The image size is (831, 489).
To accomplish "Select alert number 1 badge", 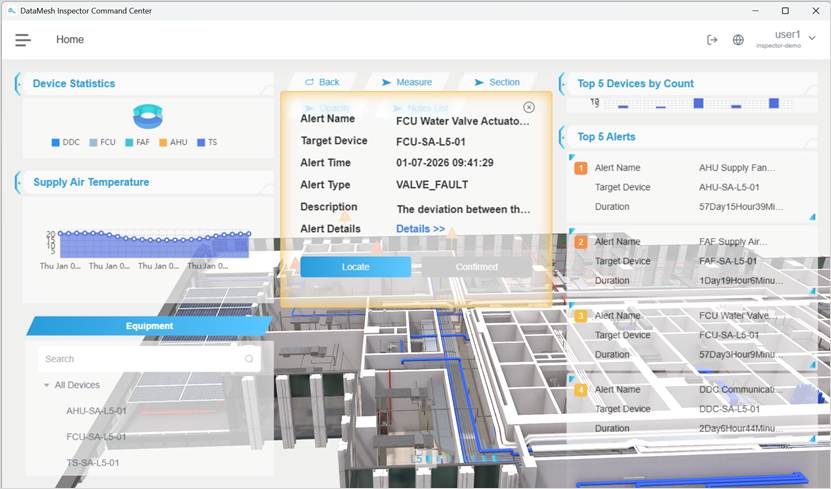I will (581, 168).
